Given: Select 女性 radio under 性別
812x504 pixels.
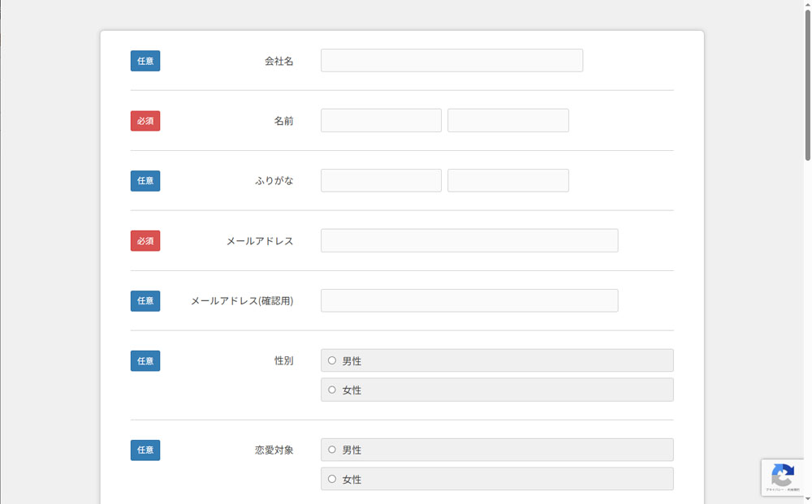Looking at the screenshot, I should [332, 390].
